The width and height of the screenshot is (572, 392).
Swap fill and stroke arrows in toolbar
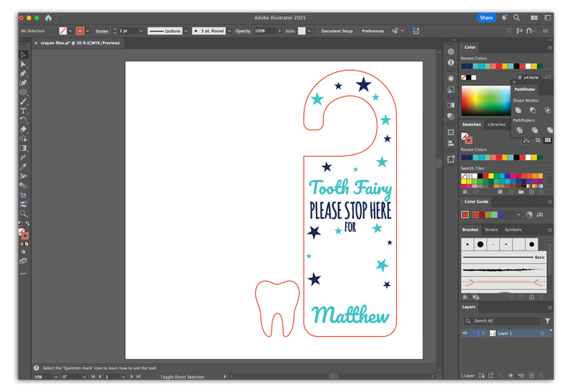click(x=27, y=223)
